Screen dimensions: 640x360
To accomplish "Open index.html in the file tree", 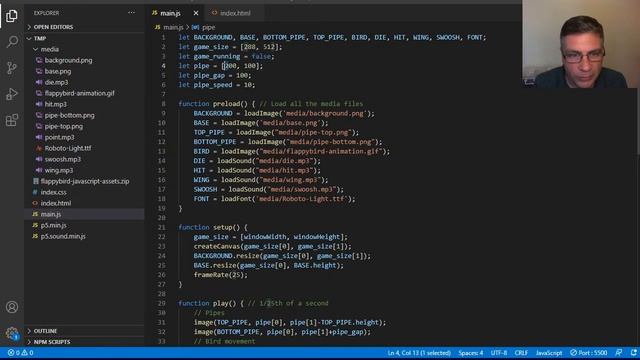I will pyautogui.click(x=56, y=203).
